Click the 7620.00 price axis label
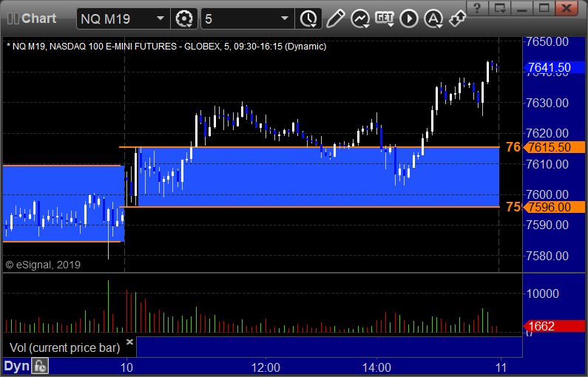The image size is (588, 377). [547, 133]
